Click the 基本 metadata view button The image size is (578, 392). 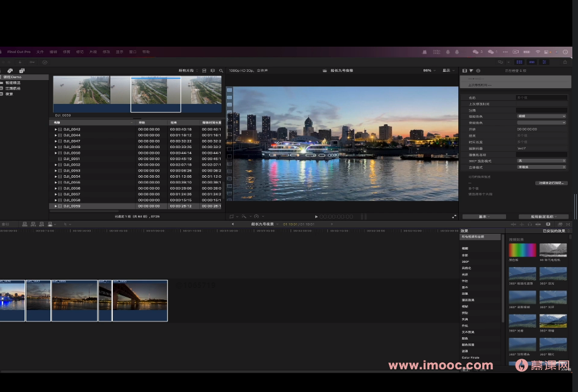point(484,216)
